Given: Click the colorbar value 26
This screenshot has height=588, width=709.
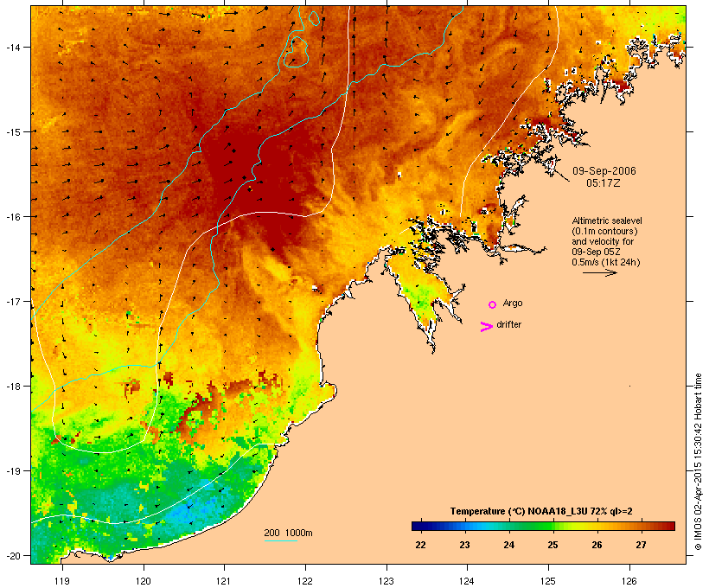Looking at the screenshot, I should tap(597, 545).
